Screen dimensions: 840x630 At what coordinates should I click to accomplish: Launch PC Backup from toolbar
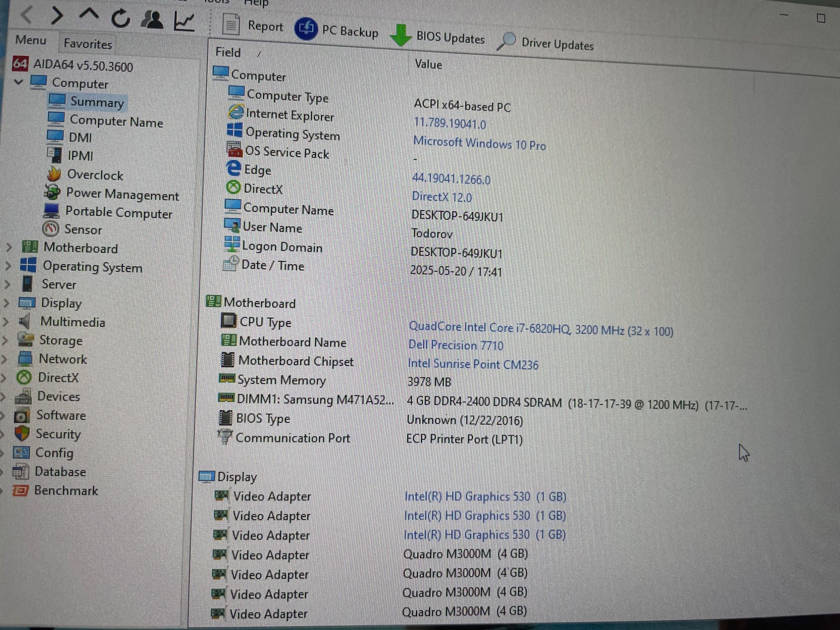coord(336,30)
